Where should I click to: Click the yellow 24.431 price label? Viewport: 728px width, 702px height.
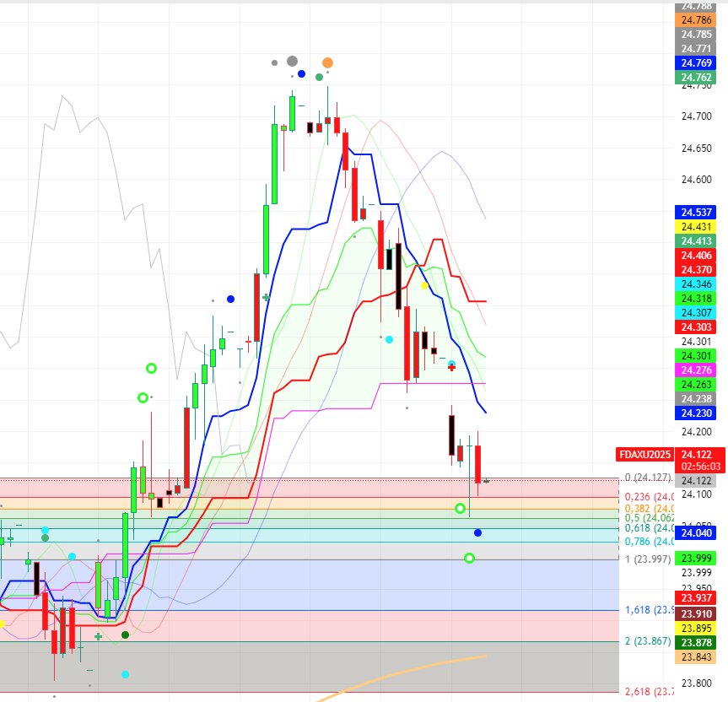697,226
